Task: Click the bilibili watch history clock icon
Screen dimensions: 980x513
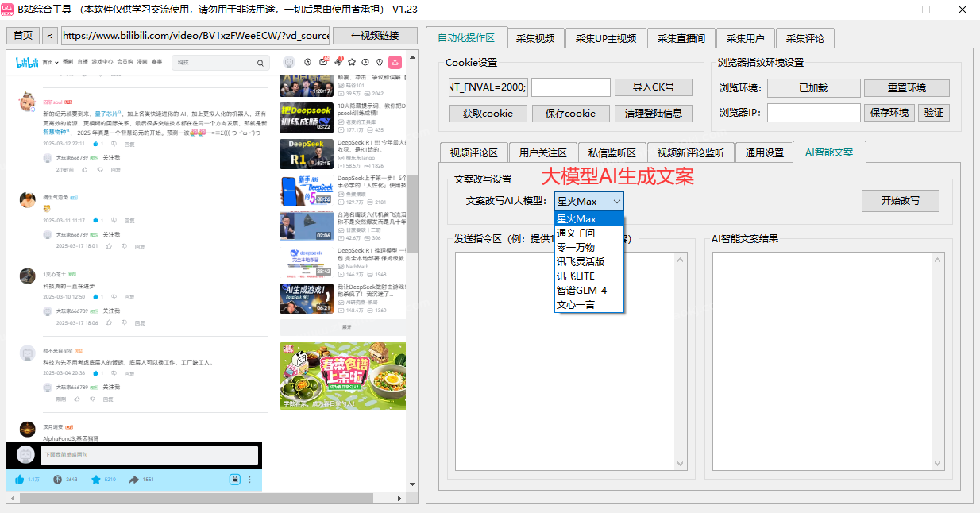Action: [365, 62]
